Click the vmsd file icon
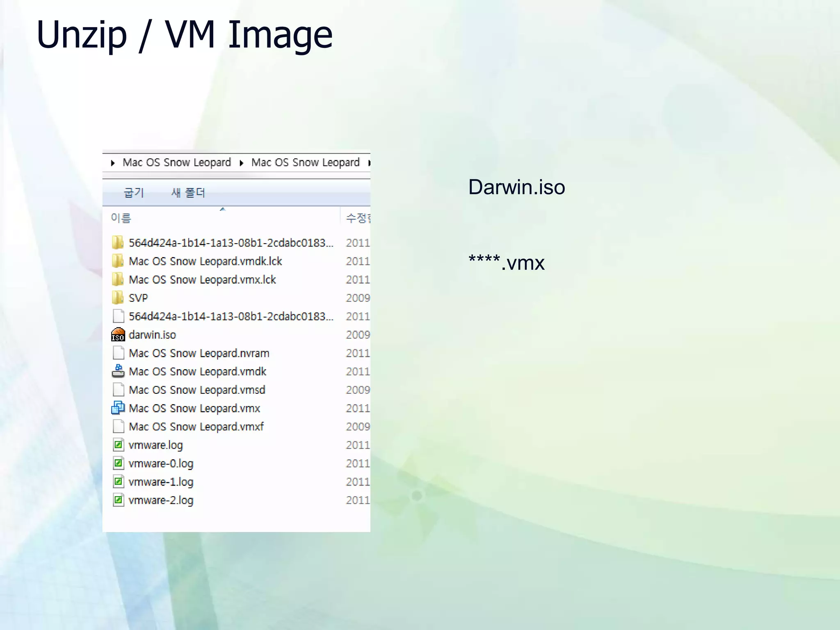 click(x=118, y=390)
